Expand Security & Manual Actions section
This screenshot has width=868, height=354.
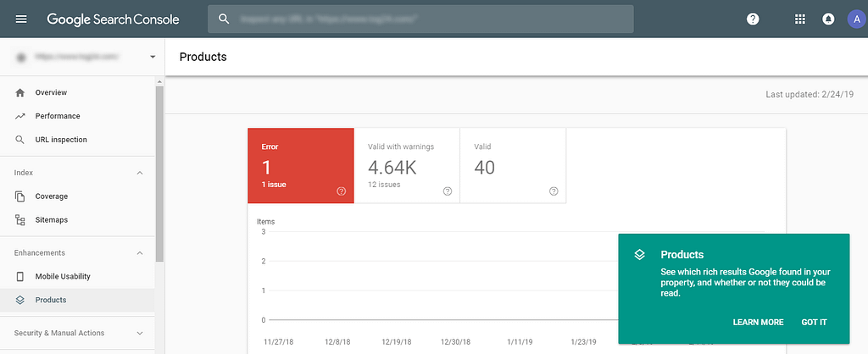pyautogui.click(x=140, y=333)
